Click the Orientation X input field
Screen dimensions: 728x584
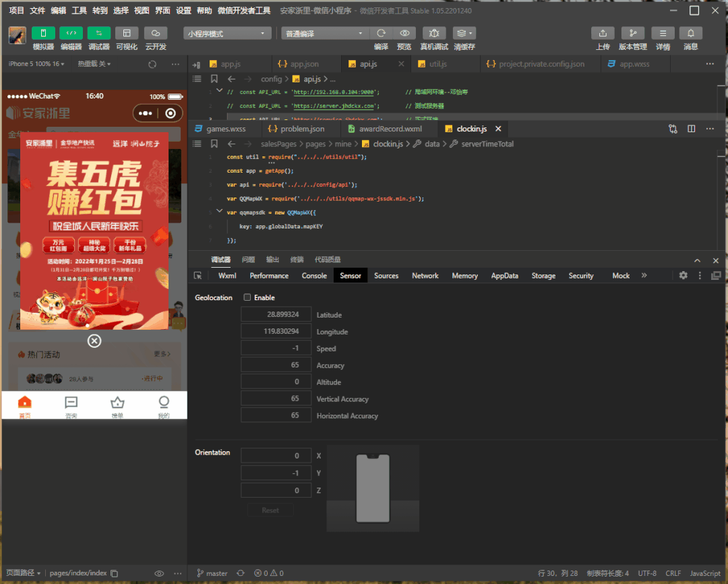point(276,456)
